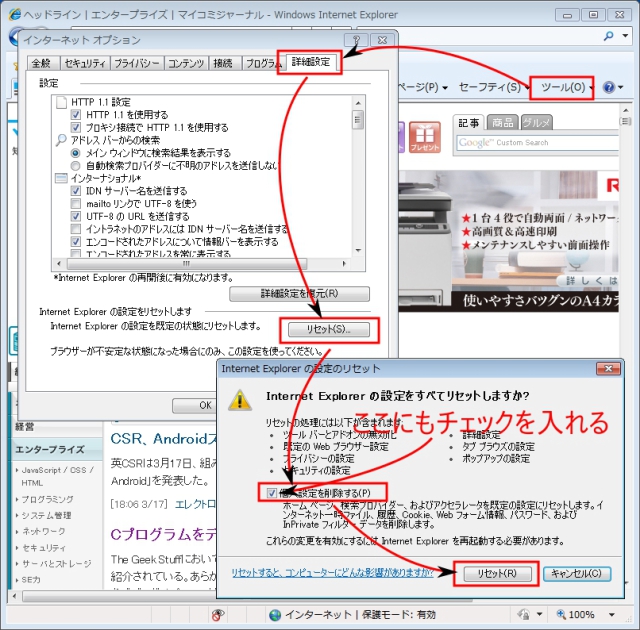This screenshot has height=630, width=640.
Task: Open the status bar privacy icon dropdown
Action: pos(540,614)
